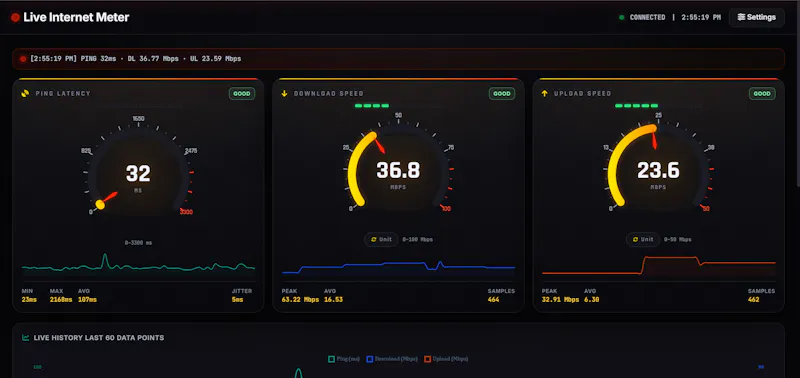Click the 0–100 Mbps range label
800x378 pixels.
(x=417, y=239)
